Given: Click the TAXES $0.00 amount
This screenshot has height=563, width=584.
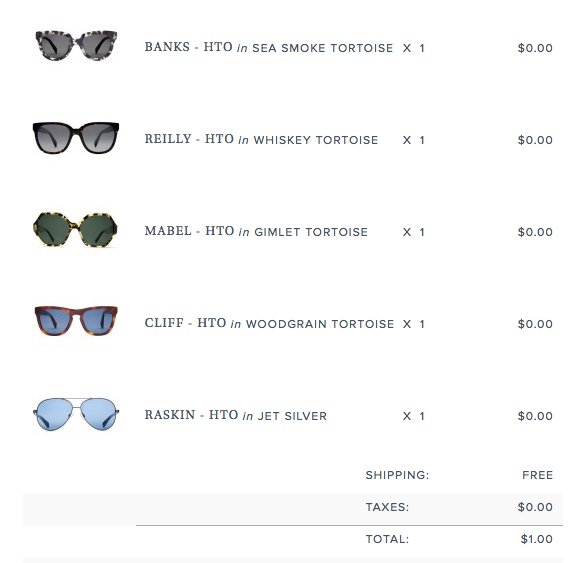Looking at the screenshot, I should click(x=535, y=507).
